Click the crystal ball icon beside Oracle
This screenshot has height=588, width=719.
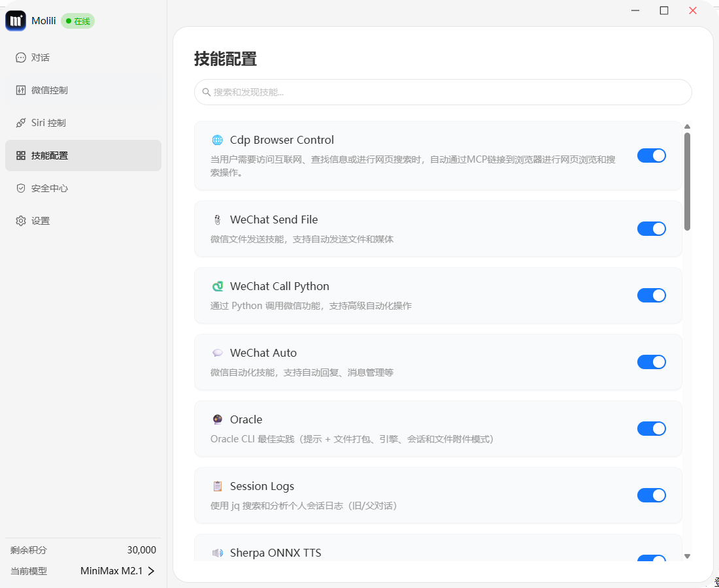(217, 419)
